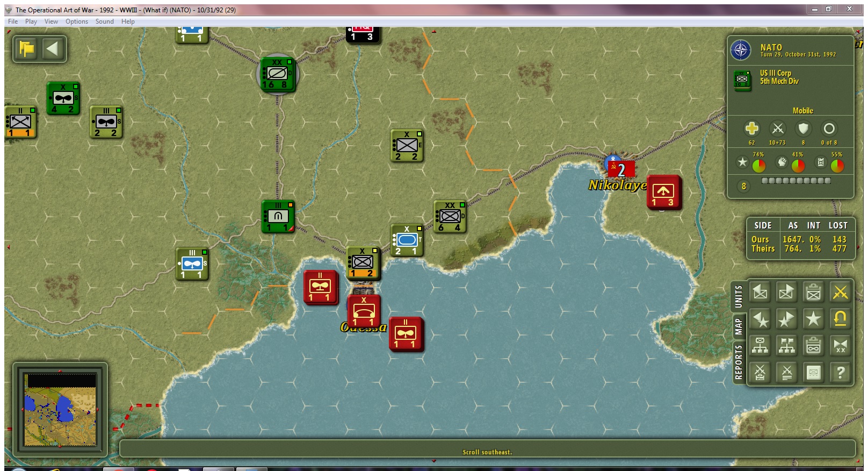This screenshot has height=471, width=868.
Task: Select the 1-2 brigade north of Odessa
Action: (x=364, y=263)
